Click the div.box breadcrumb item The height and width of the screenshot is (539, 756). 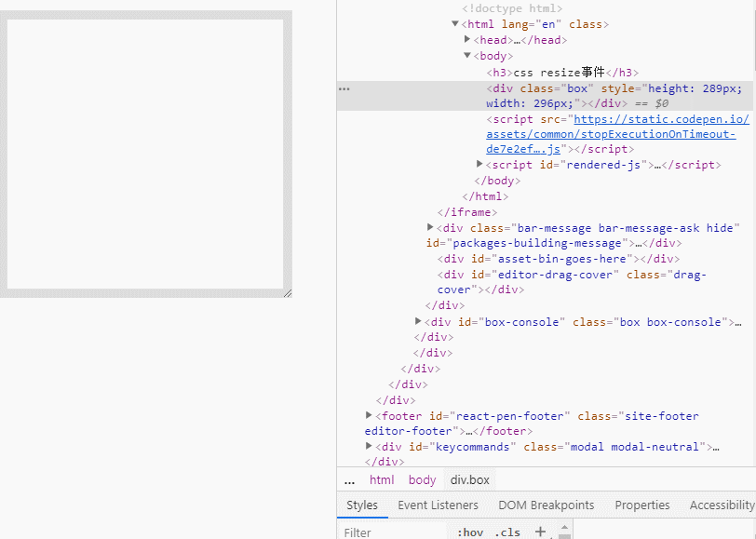tap(469, 479)
